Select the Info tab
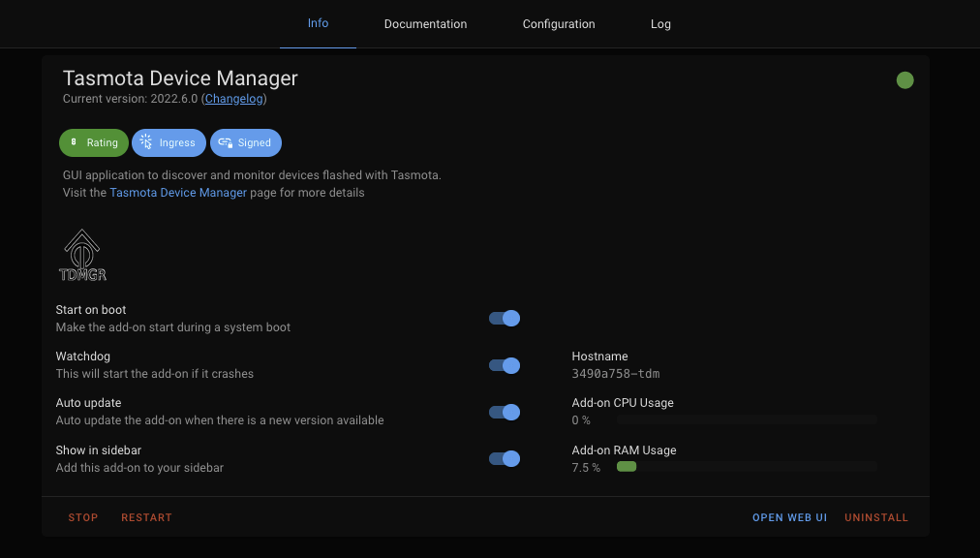Image resolution: width=980 pixels, height=558 pixels. pos(318,23)
